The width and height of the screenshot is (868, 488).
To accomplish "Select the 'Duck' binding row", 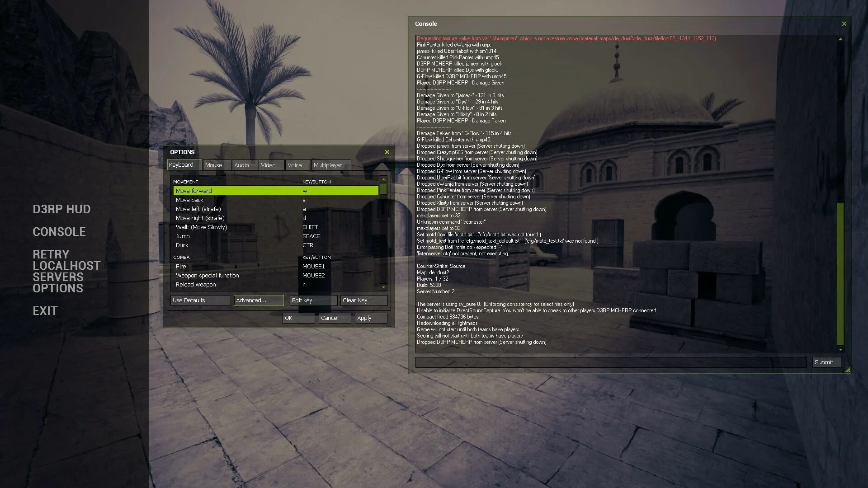I will pos(276,245).
